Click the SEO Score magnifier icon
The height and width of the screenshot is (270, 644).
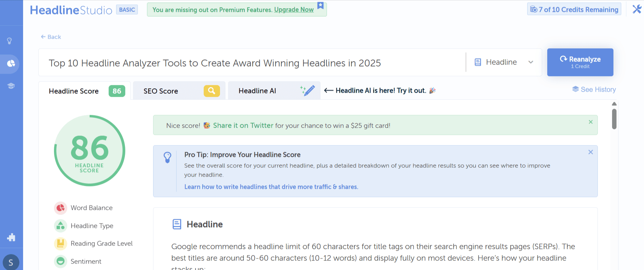pyautogui.click(x=211, y=91)
